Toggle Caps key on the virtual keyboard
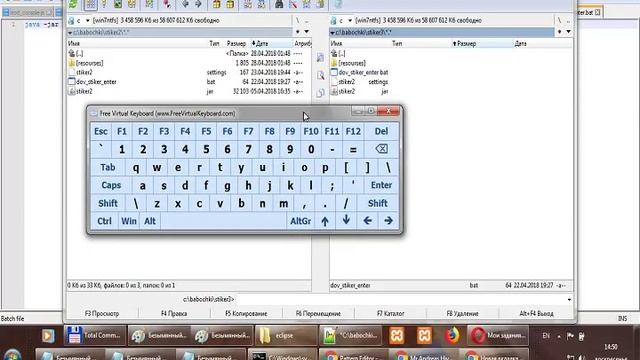640x360 pixels. [111, 185]
